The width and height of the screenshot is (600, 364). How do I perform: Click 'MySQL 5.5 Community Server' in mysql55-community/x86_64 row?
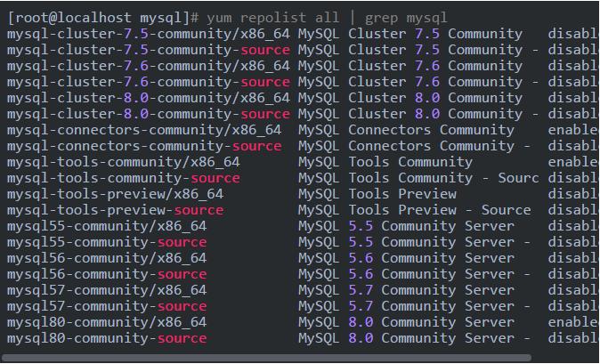pyautogui.click(x=406, y=227)
